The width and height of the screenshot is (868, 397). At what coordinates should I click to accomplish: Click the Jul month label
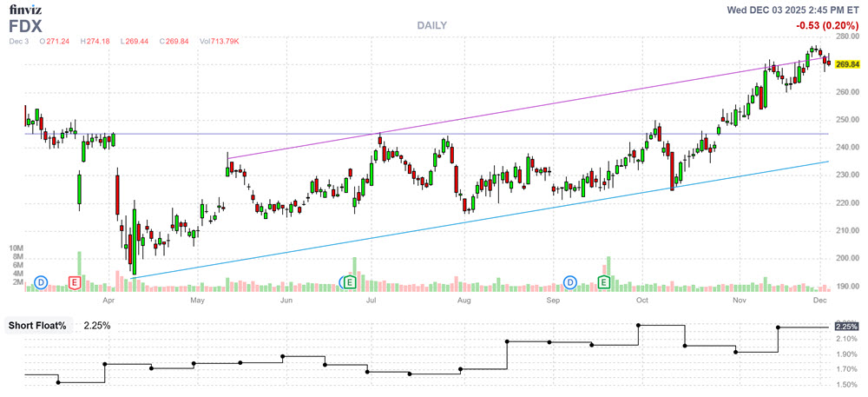(371, 300)
